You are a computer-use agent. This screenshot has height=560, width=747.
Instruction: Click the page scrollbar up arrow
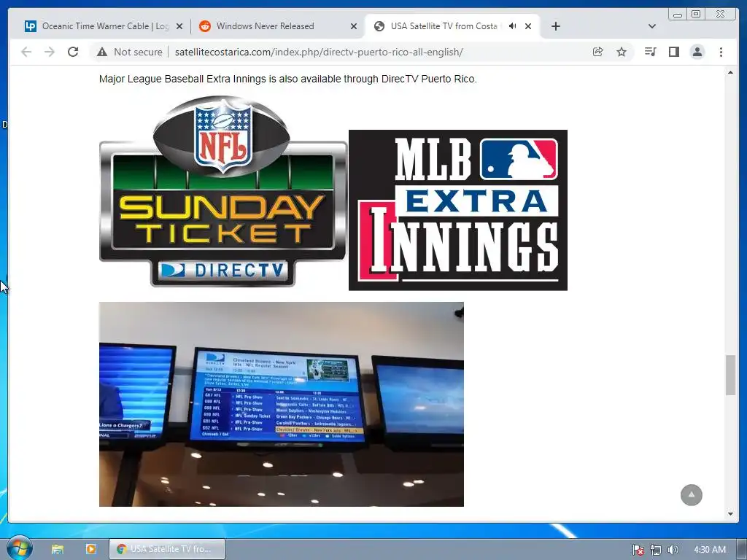[x=730, y=72]
